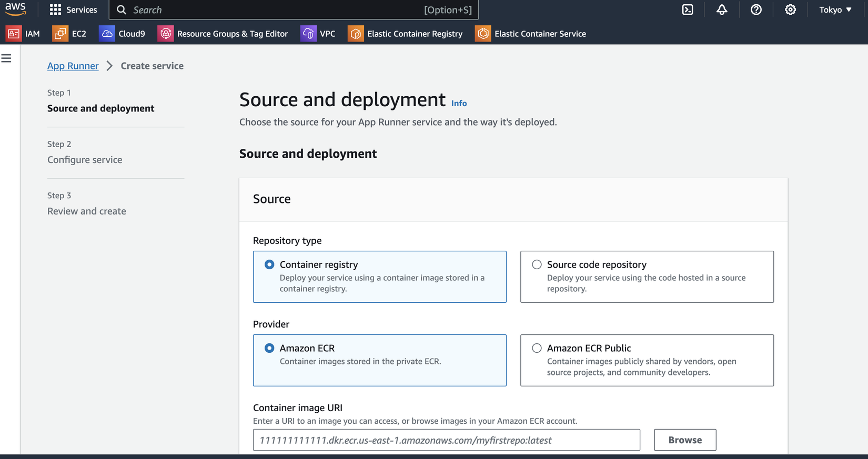Open the CloudShell terminal icon
Viewport: 868px width, 459px height.
(x=688, y=10)
